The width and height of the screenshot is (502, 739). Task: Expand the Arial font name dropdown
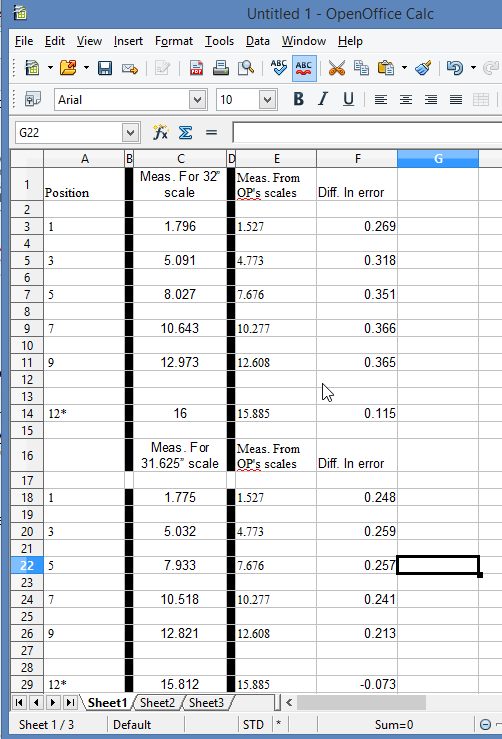click(198, 100)
